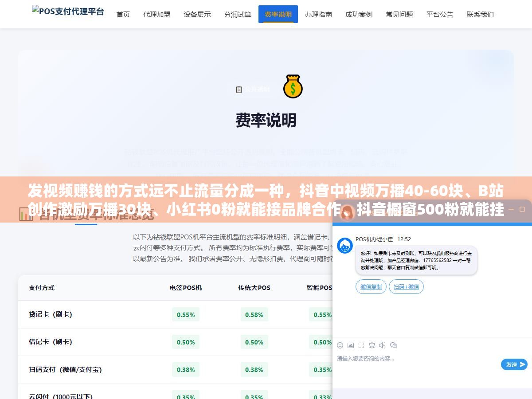Open the 办理指南 nav item
The image size is (532, 399).
[318, 14]
